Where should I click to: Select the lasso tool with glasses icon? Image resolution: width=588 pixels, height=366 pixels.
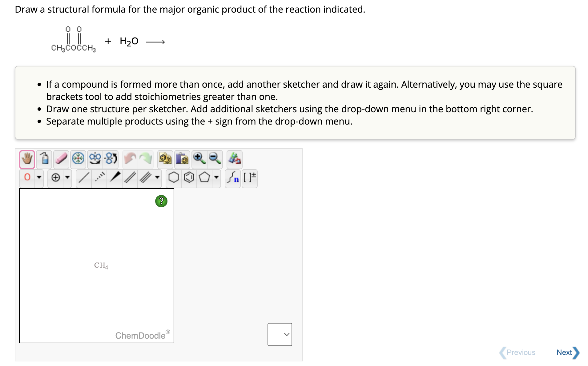point(95,159)
